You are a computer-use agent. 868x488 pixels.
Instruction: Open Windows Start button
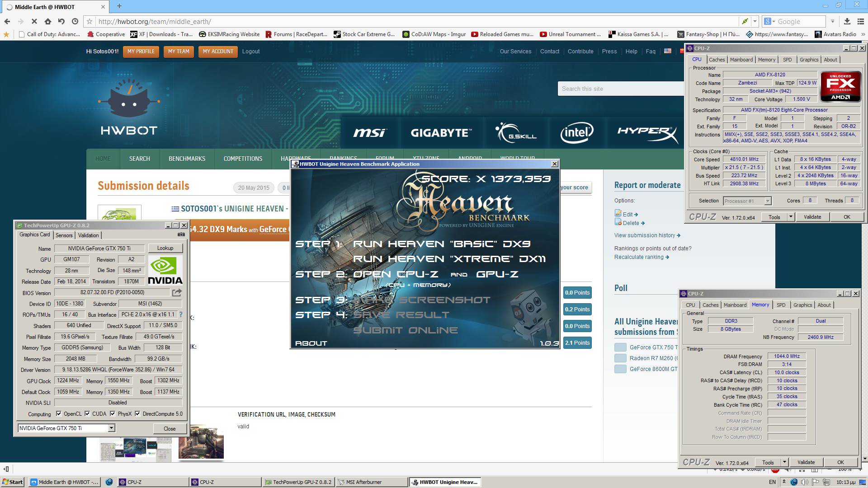[13, 482]
